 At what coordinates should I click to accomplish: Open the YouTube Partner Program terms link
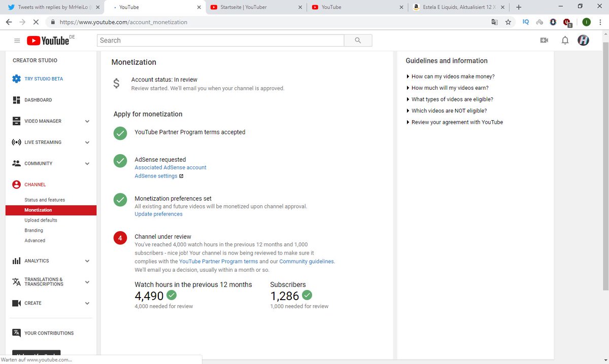pyautogui.click(x=219, y=261)
